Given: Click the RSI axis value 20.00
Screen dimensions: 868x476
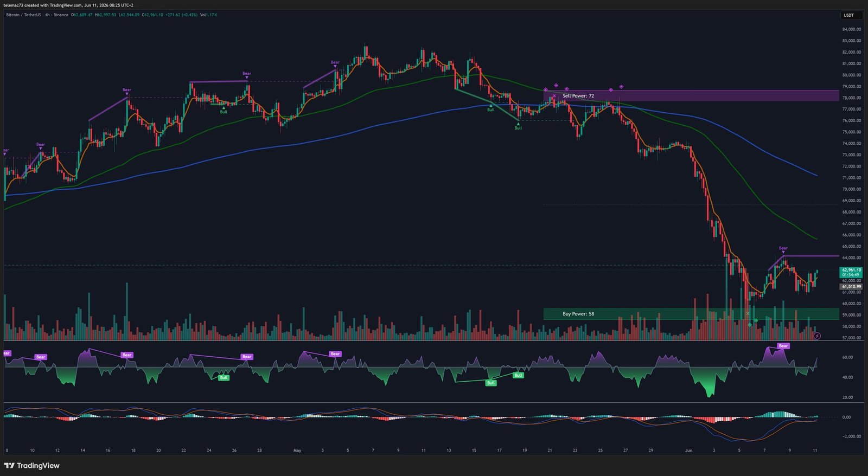Looking at the screenshot, I should pyautogui.click(x=847, y=397).
